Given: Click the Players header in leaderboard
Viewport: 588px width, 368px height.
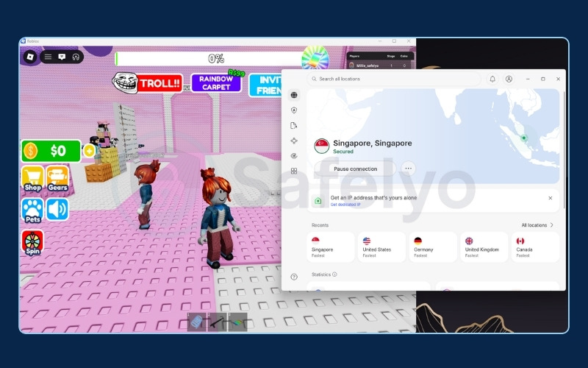Looking at the screenshot, I should [x=354, y=57].
